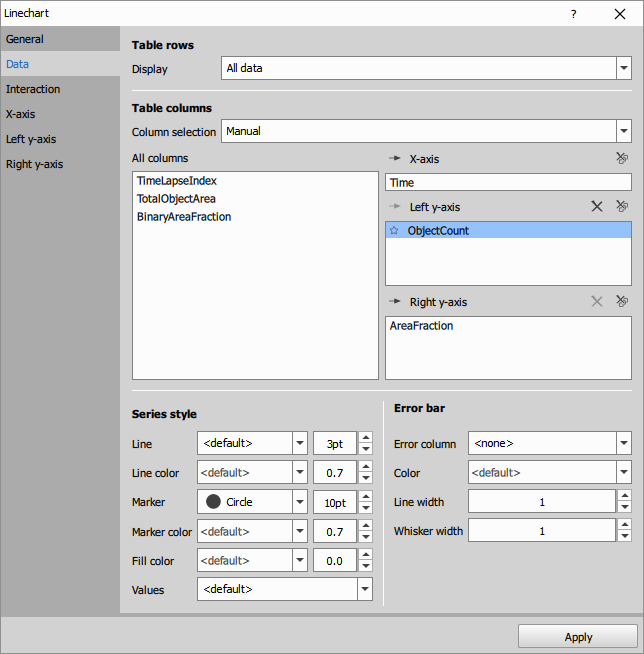Image resolution: width=644 pixels, height=654 pixels.
Task: Open the General settings page
Action: click(x=60, y=39)
